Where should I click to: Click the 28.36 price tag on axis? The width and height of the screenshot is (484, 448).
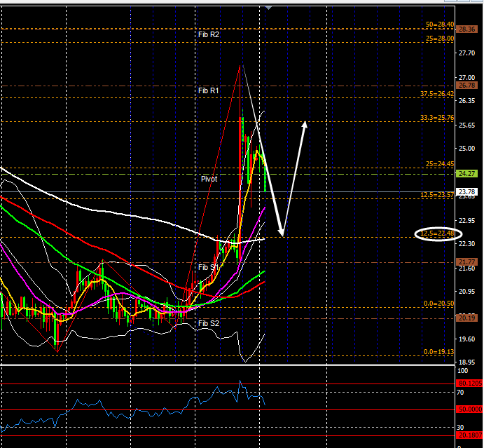(x=466, y=29)
